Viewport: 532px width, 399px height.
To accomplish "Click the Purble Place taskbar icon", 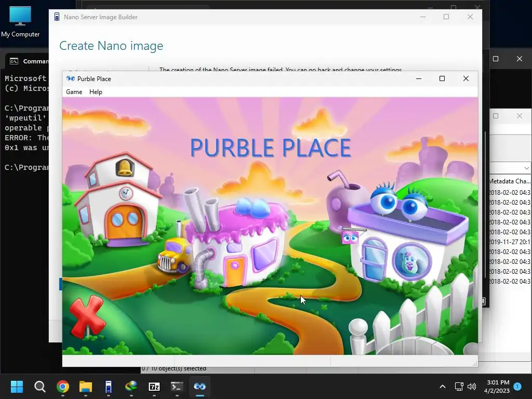I will tap(200, 387).
